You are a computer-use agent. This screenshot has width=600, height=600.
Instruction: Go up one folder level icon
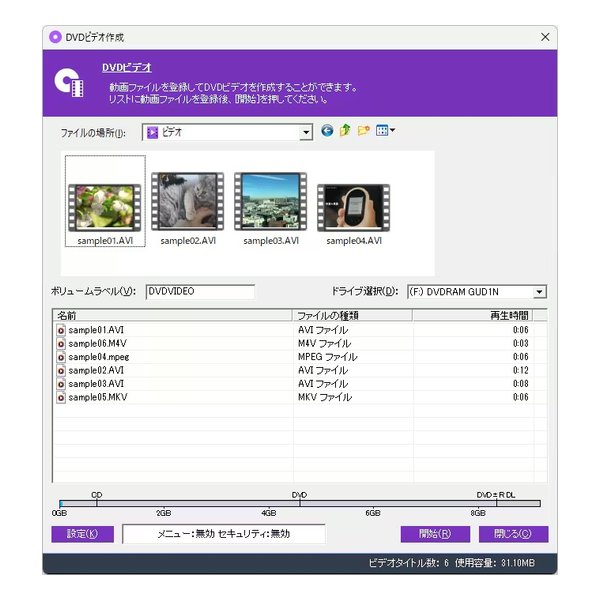(x=345, y=131)
